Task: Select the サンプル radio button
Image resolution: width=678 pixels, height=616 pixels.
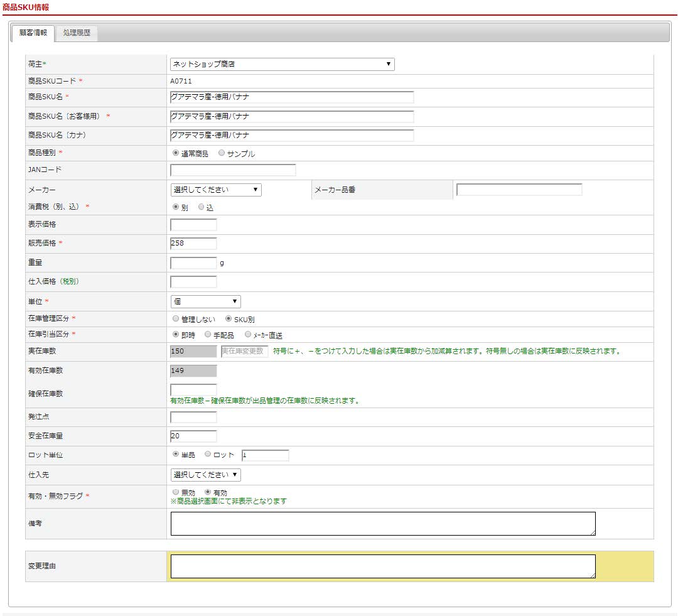Action: coord(222,153)
